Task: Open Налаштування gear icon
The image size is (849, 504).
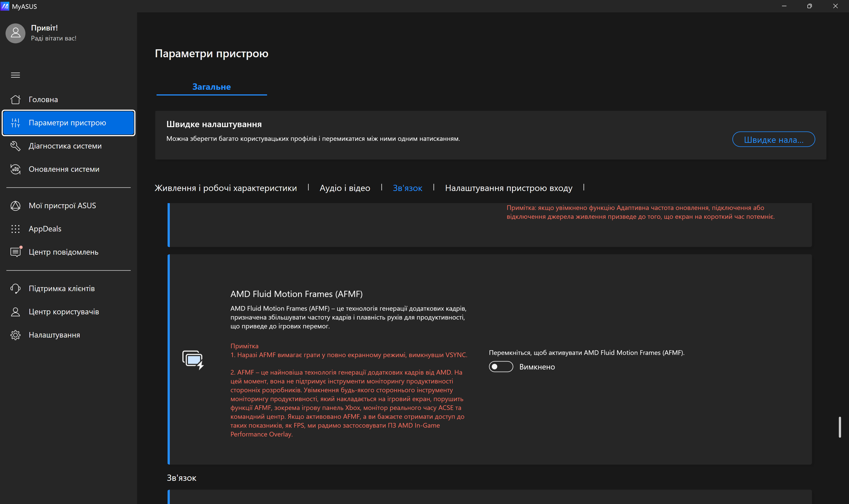Action: [x=15, y=335]
